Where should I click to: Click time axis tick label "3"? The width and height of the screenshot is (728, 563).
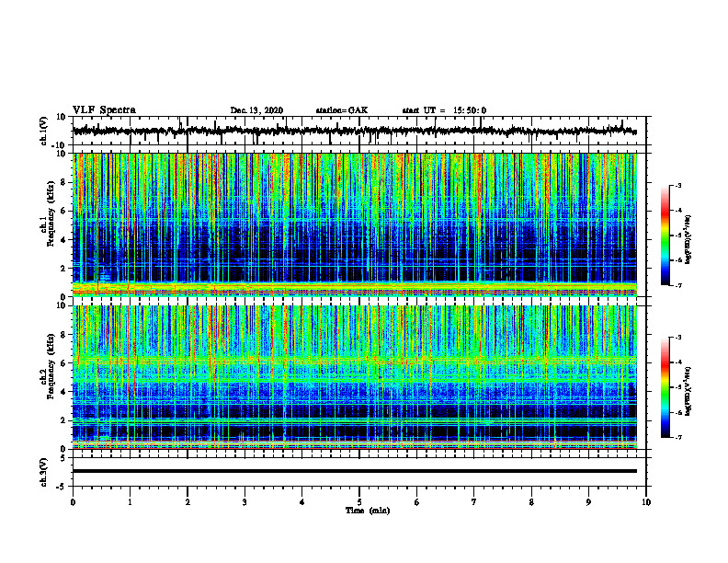245,502
